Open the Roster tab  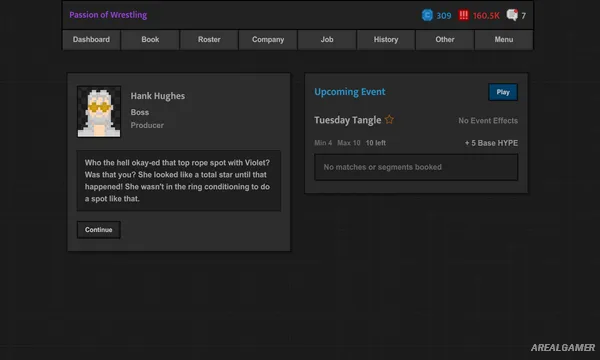click(x=209, y=40)
